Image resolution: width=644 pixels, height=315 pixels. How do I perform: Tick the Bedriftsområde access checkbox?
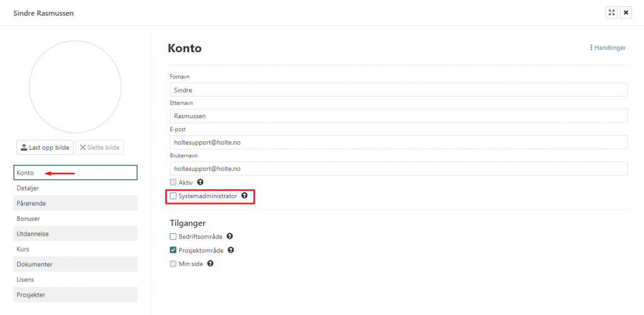click(x=174, y=236)
